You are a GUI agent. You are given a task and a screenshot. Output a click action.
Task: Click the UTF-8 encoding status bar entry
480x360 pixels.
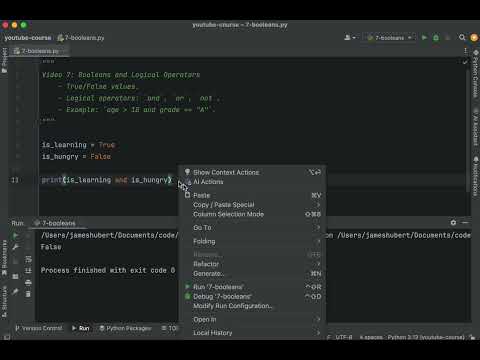(x=344, y=337)
